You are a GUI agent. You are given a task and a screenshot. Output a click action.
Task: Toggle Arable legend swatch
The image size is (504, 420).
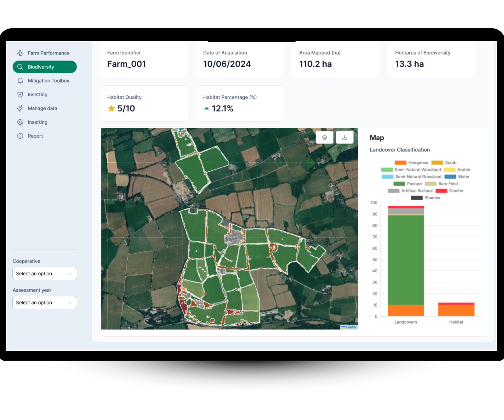point(450,170)
